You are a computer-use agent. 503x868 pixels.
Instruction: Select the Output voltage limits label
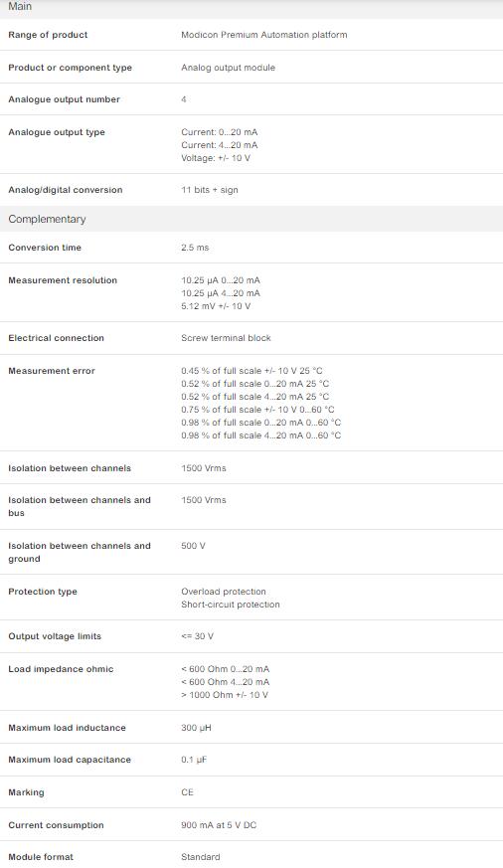click(55, 636)
